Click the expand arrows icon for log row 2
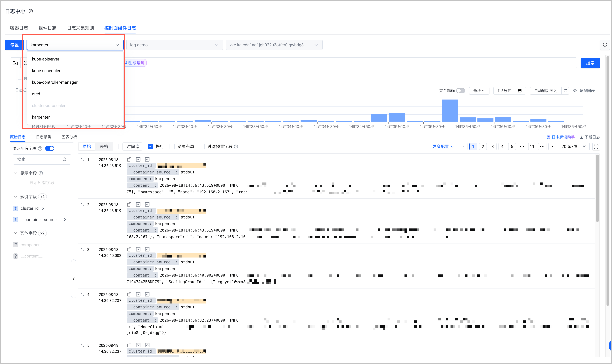 pyautogui.click(x=83, y=205)
